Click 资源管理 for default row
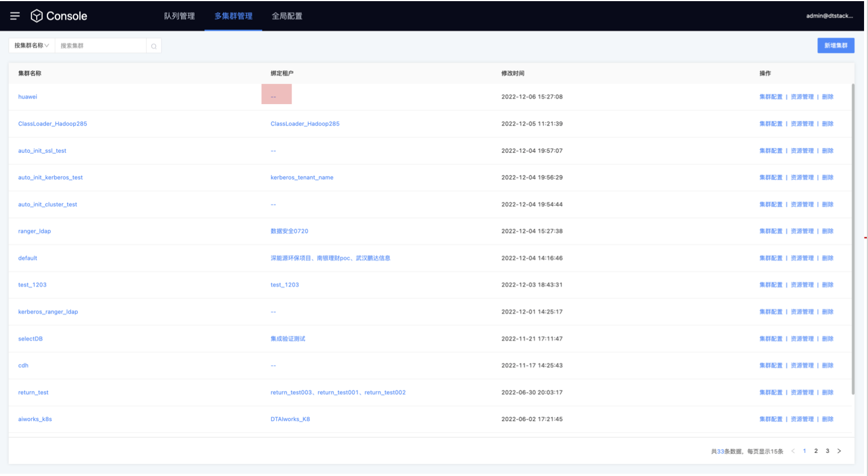868x476 pixels. (x=802, y=258)
